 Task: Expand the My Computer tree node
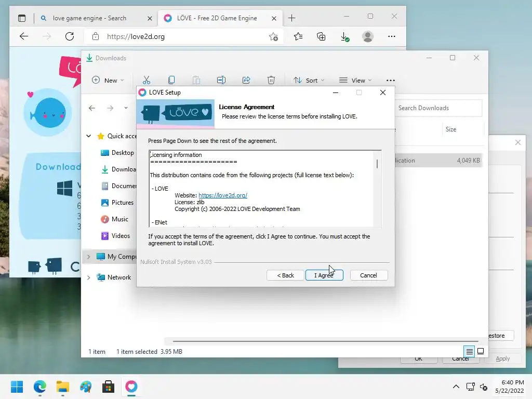[88, 257]
